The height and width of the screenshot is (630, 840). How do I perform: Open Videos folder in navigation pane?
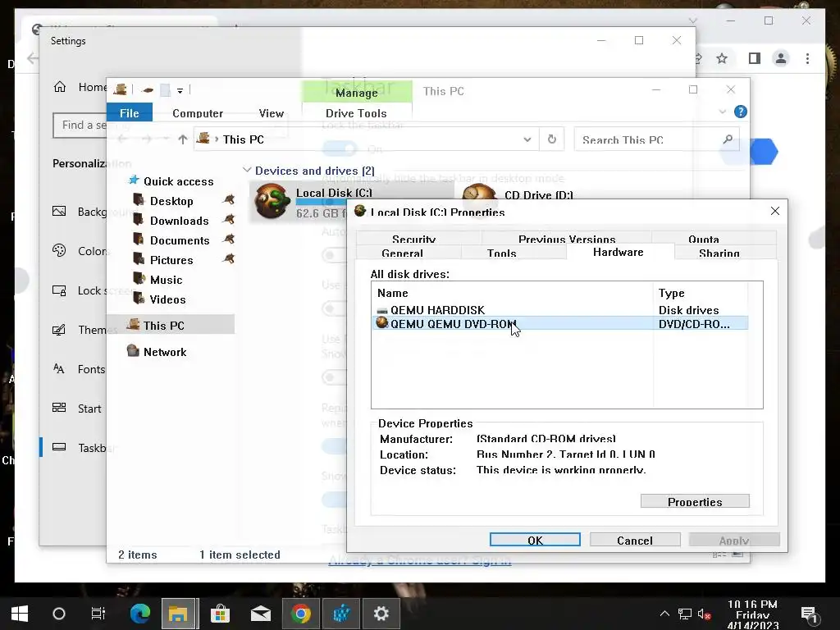point(167,299)
